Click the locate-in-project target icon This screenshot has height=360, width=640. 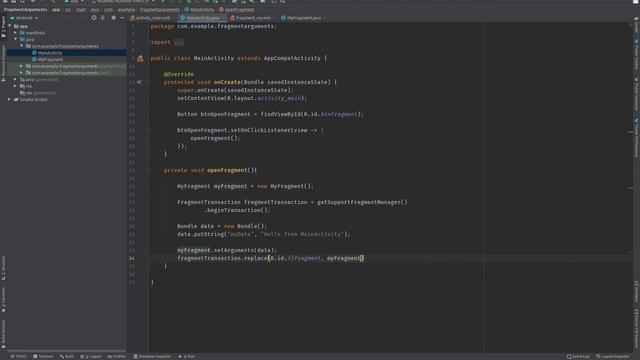[x=94, y=18]
